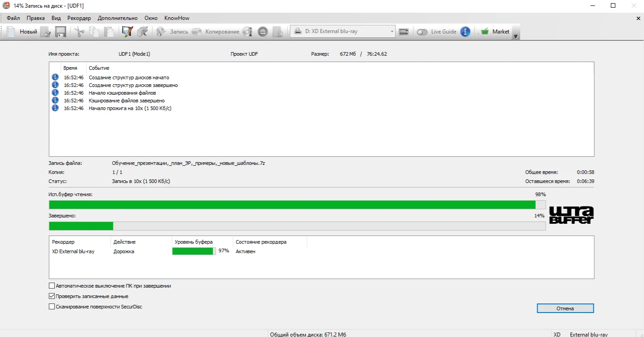Click info icon for 'Создание структур дисков завершено'

(x=55, y=85)
